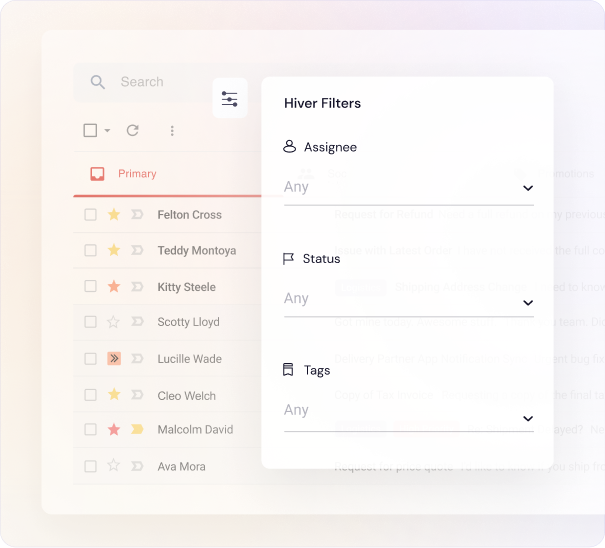605x548 pixels.
Task: Toggle the red star on Malcolm David
Action: [114, 429]
